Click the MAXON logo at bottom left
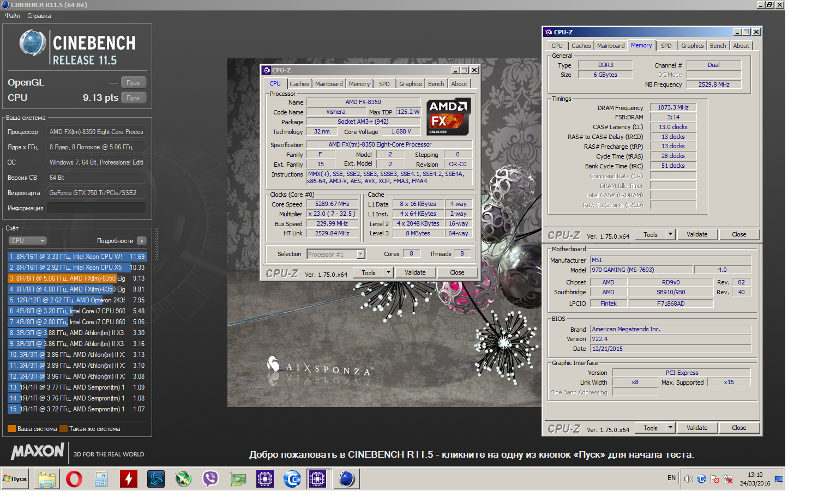Screen dimensions: 818x504 coord(38,451)
